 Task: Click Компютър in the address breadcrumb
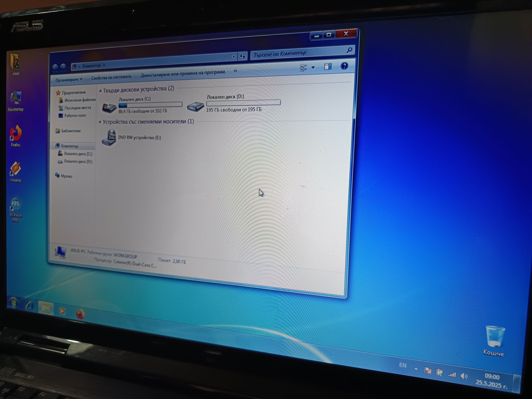pos(92,66)
